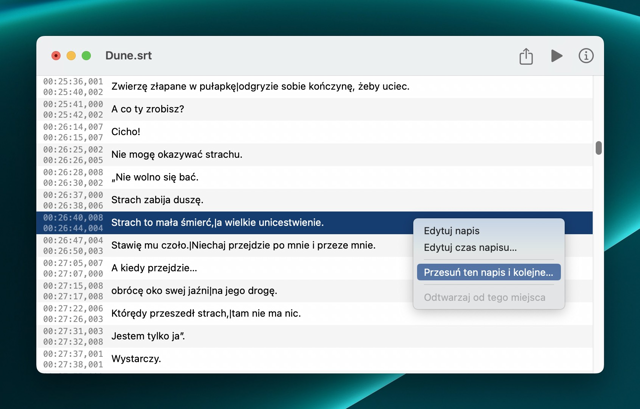The height and width of the screenshot is (409, 640).
Task: Close the Dune.srt window
Action: 56,56
